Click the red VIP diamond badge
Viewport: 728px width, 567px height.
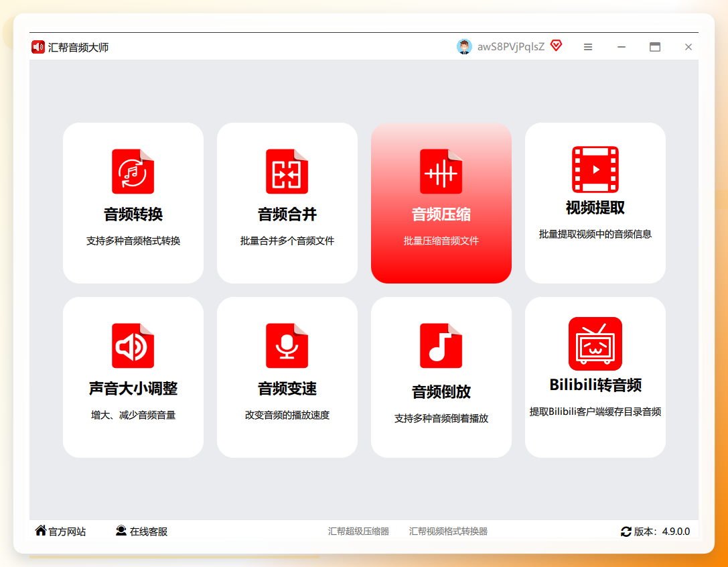(x=557, y=46)
